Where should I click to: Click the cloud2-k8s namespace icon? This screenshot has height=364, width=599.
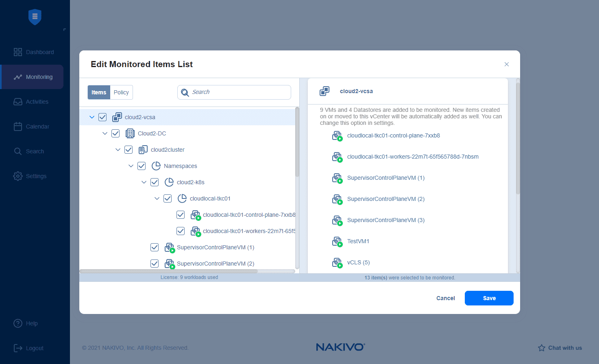[169, 182]
